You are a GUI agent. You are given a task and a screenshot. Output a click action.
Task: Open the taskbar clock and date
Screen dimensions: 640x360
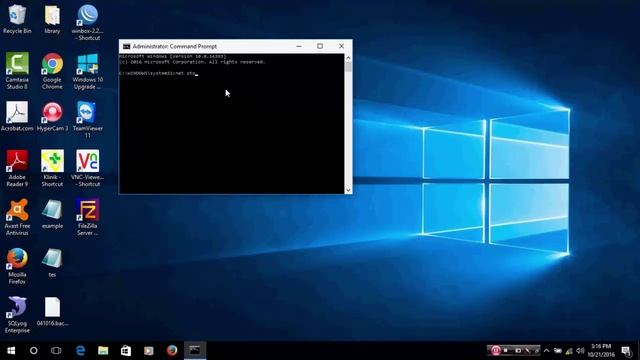tap(601, 350)
